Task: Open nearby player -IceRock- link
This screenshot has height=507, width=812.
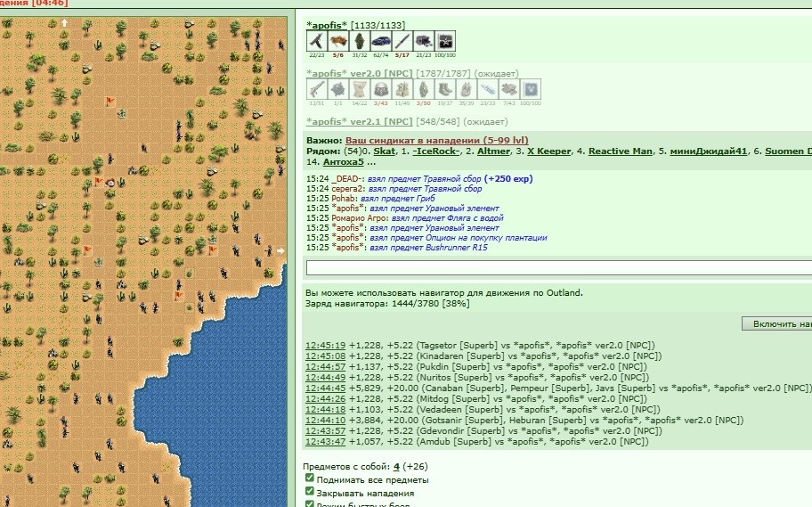Action: coord(436,151)
